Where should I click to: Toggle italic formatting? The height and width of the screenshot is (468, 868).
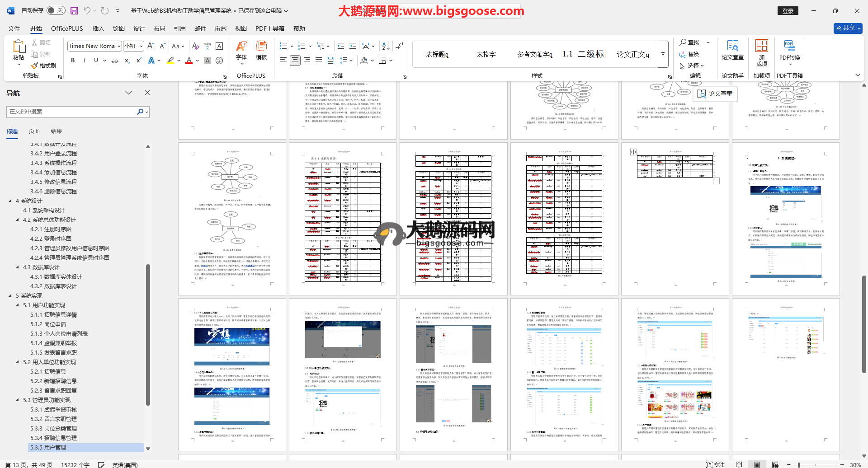[x=84, y=61]
